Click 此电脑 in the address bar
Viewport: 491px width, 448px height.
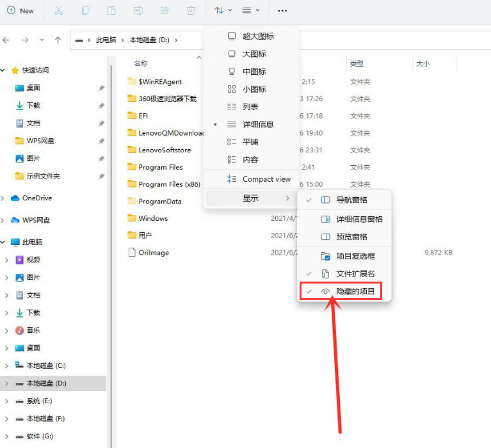[x=106, y=40]
